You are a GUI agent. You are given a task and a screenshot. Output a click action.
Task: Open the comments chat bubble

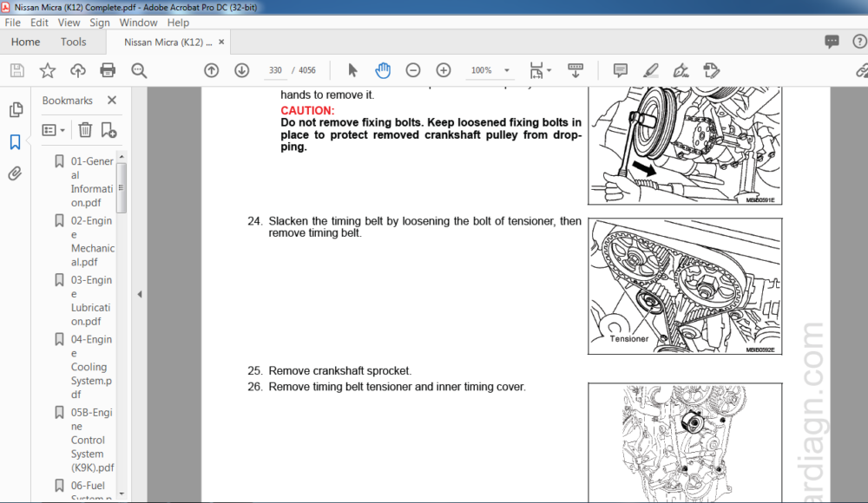(832, 42)
